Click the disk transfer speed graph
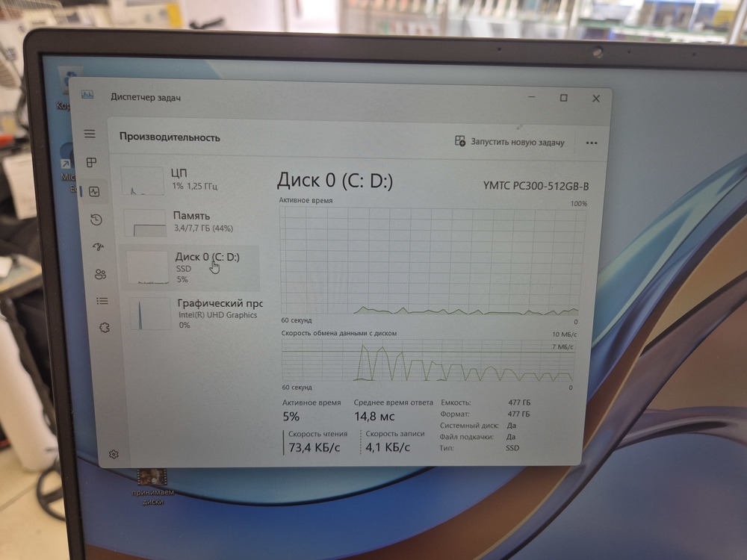The width and height of the screenshot is (747, 560). 428,360
